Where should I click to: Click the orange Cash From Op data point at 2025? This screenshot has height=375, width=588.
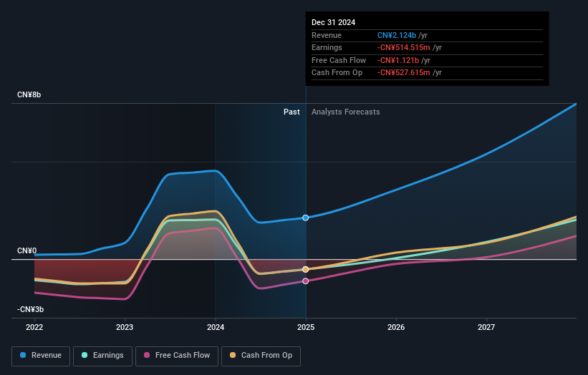(x=306, y=269)
